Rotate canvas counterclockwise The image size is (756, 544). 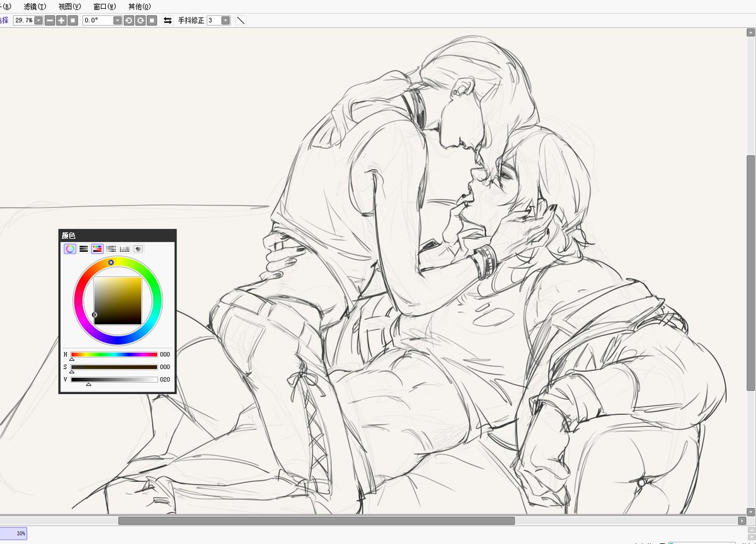tap(129, 20)
